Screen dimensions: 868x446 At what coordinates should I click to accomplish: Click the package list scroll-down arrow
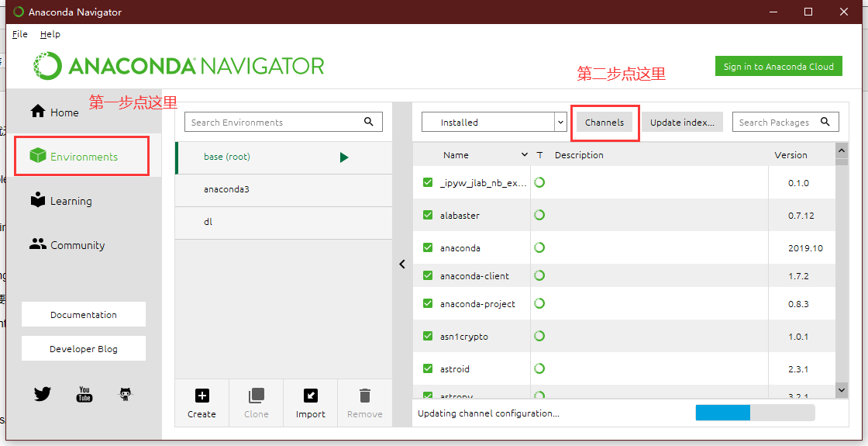[x=842, y=390]
